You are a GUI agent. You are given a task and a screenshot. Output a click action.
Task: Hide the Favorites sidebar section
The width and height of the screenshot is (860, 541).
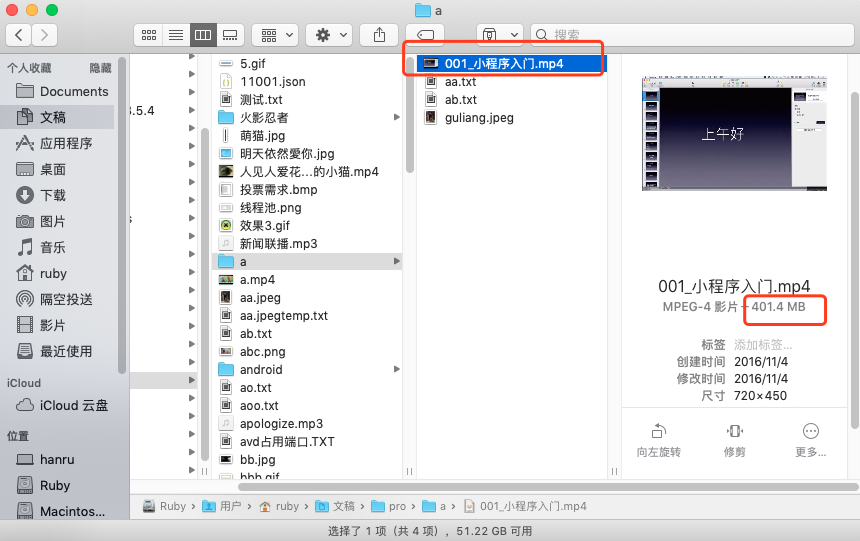pos(100,68)
